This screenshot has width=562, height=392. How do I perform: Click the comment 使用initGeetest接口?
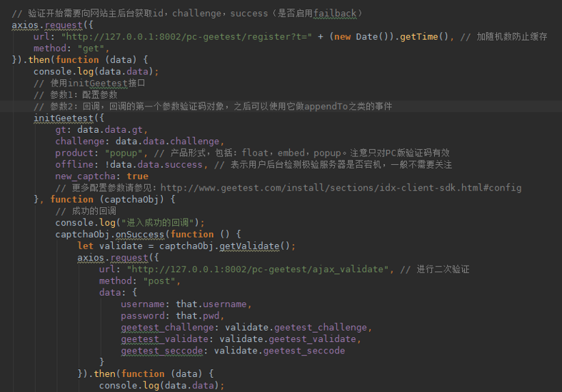tap(89, 83)
